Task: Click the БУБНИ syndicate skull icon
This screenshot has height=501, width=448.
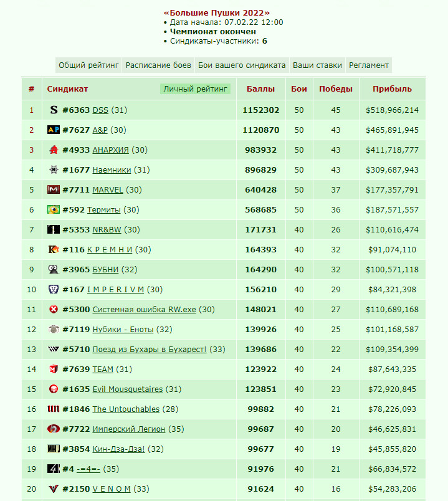Action: pos(54,269)
